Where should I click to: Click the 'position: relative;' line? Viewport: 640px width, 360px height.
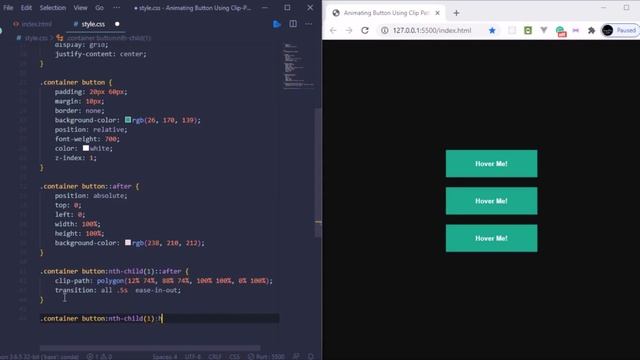[91, 129]
